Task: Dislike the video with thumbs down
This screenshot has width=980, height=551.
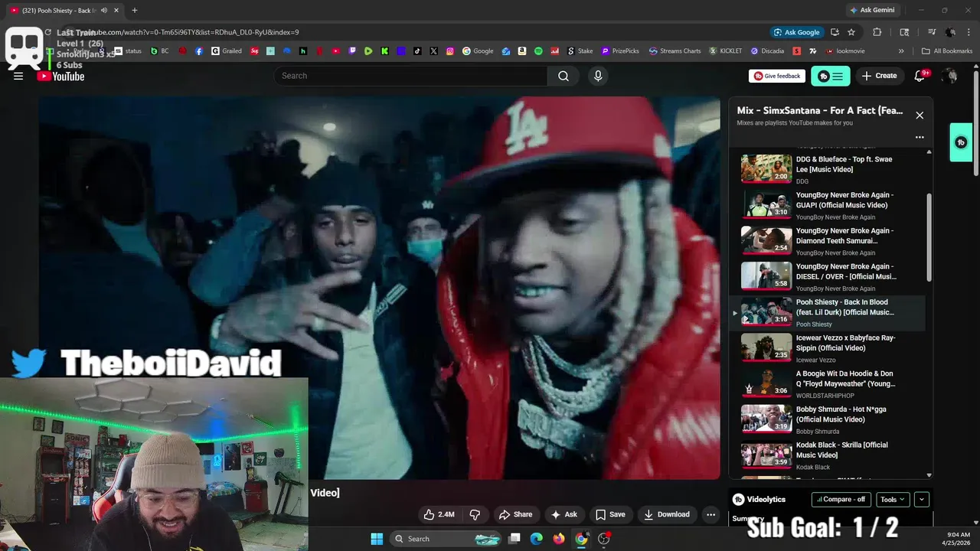Action: pos(475,514)
